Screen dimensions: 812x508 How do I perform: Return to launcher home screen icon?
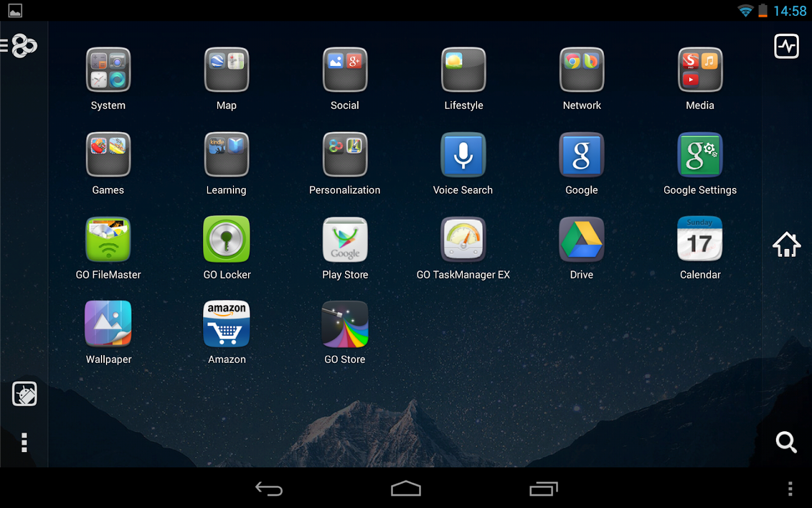pos(787,245)
